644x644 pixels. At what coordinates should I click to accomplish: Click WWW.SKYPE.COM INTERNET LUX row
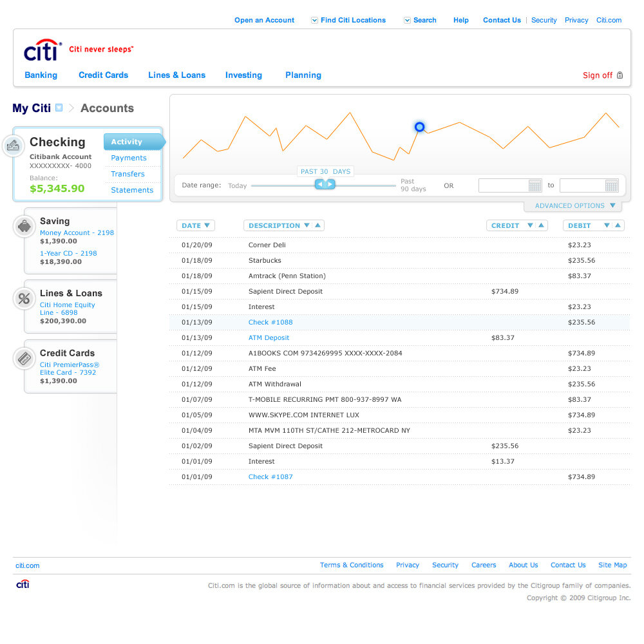[x=399, y=415]
